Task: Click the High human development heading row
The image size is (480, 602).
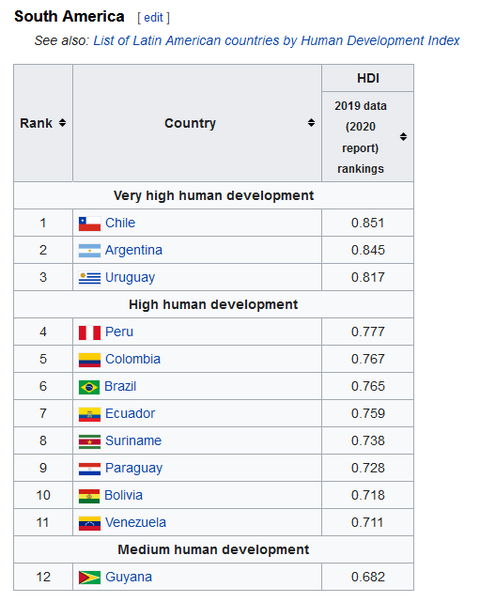Action: [214, 304]
